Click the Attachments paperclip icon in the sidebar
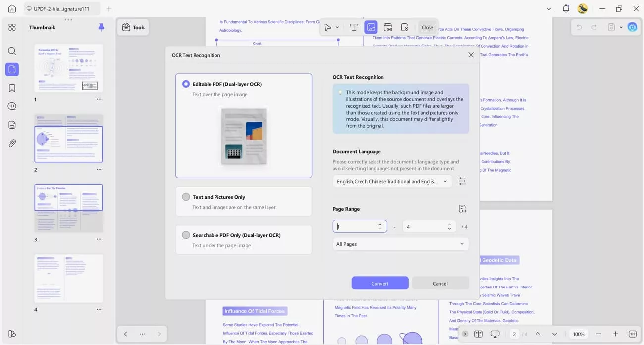This screenshot has height=345, width=644. point(12,143)
